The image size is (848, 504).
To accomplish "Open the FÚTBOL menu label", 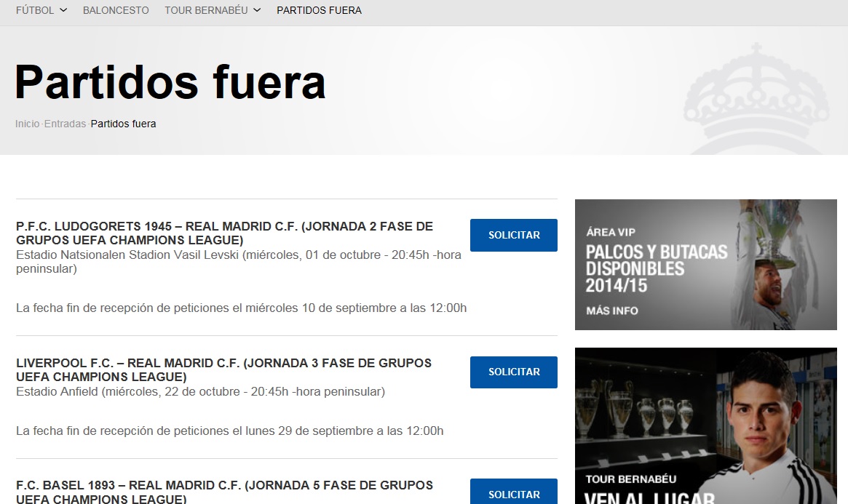I will [x=35, y=10].
